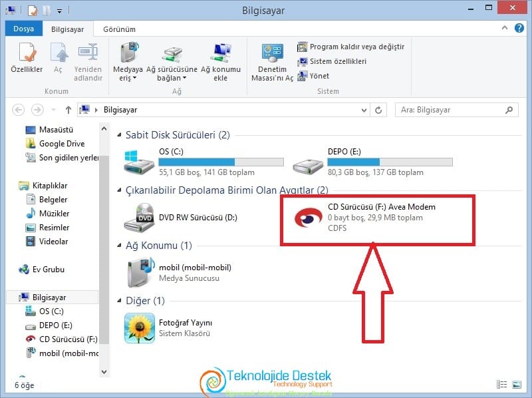
Task: Select Google Drive in the navigation pane
Action: (x=55, y=144)
